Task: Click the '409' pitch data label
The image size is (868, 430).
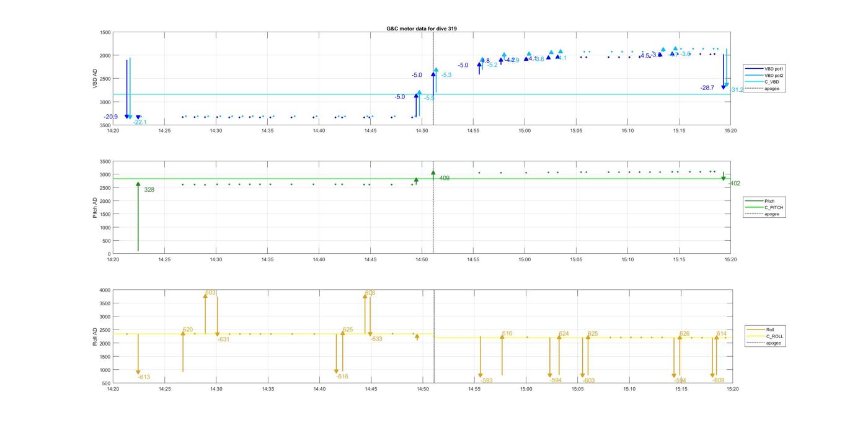Action: (x=444, y=179)
